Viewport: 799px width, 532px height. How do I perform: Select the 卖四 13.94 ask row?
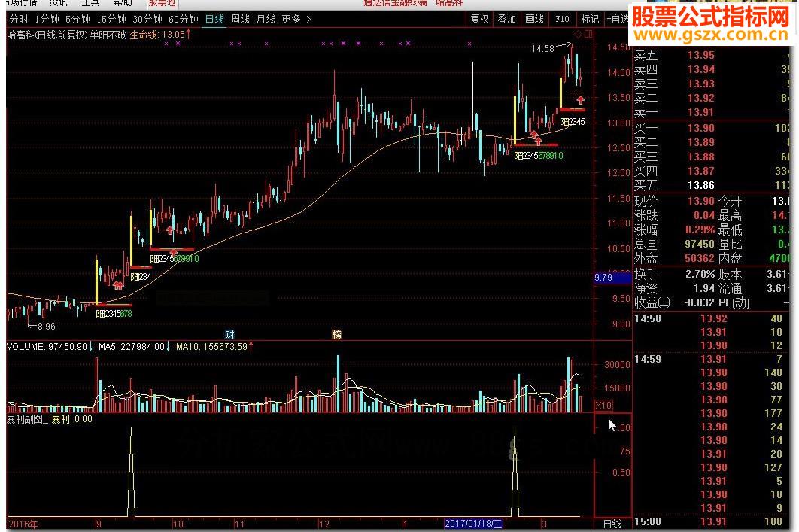pos(710,69)
